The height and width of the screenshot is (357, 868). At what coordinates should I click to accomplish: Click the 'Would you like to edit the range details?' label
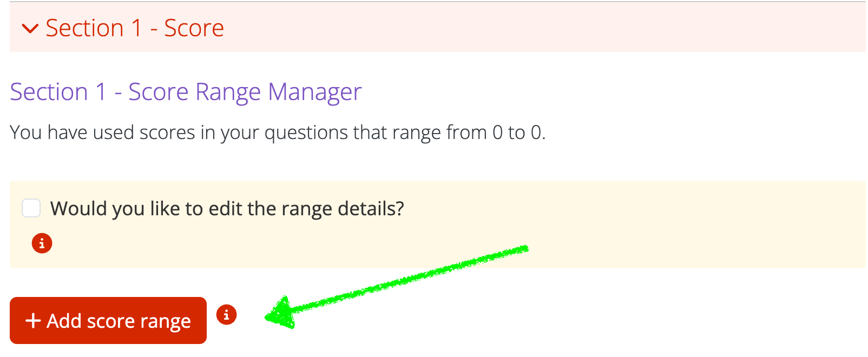[227, 209]
